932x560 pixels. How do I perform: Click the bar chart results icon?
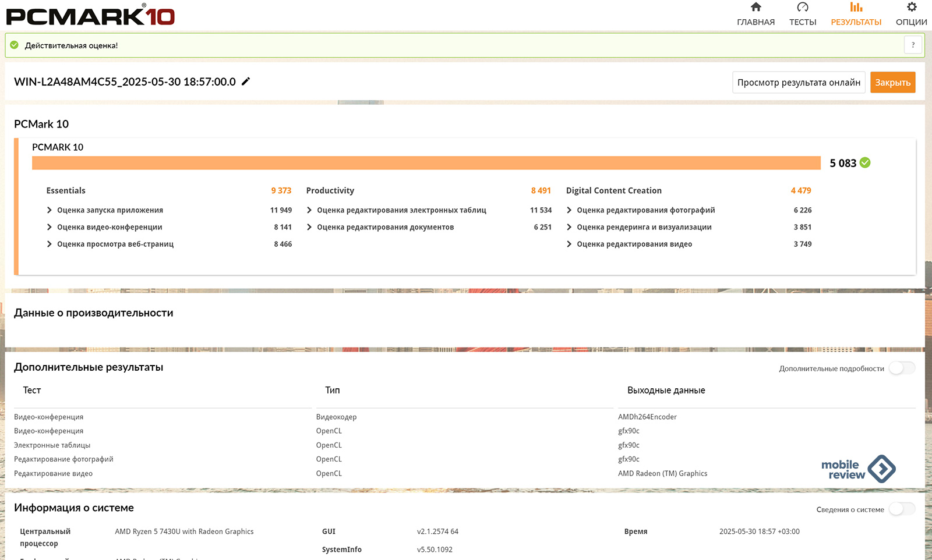point(856,7)
